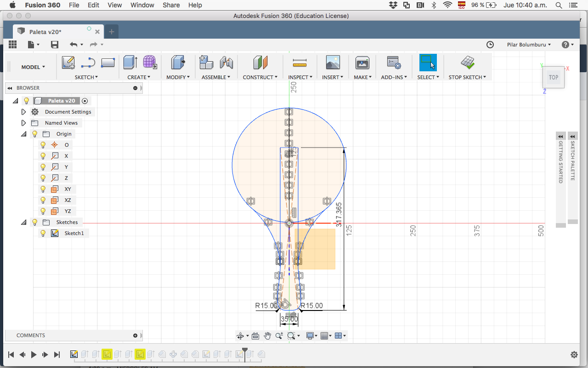The image size is (588, 368).
Task: Open the Edit menu
Action: [x=93, y=5]
